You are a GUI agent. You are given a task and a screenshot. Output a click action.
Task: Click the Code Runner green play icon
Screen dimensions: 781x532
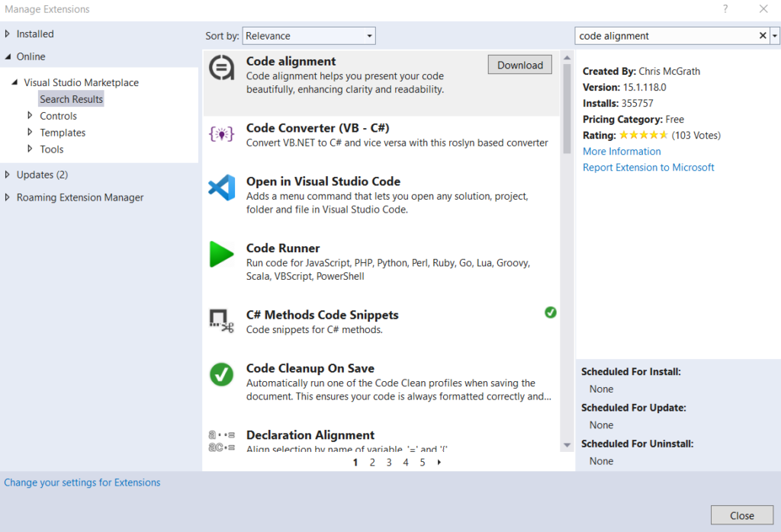221,255
